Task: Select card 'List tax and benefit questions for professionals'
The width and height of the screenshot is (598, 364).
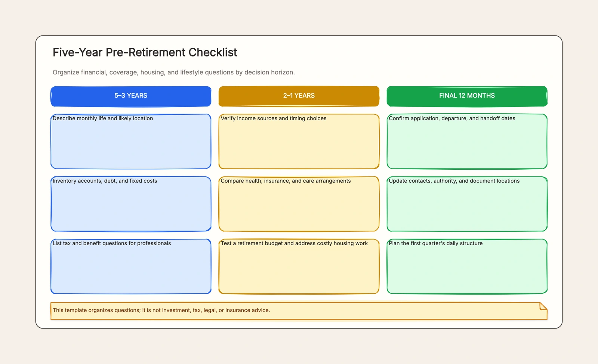Action: coord(131,266)
